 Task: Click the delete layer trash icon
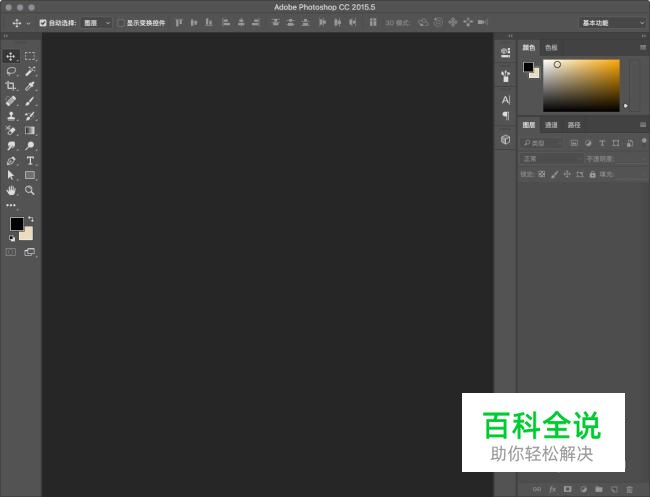pos(630,489)
